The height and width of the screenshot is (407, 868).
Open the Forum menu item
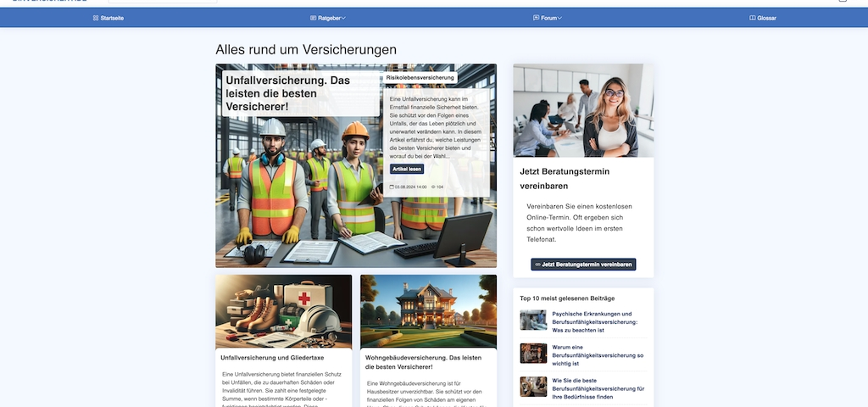click(548, 19)
